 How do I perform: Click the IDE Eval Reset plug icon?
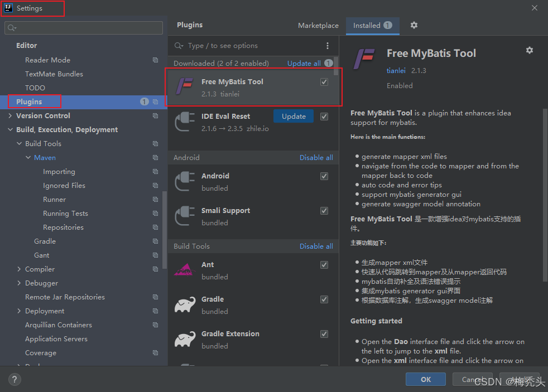(x=185, y=122)
